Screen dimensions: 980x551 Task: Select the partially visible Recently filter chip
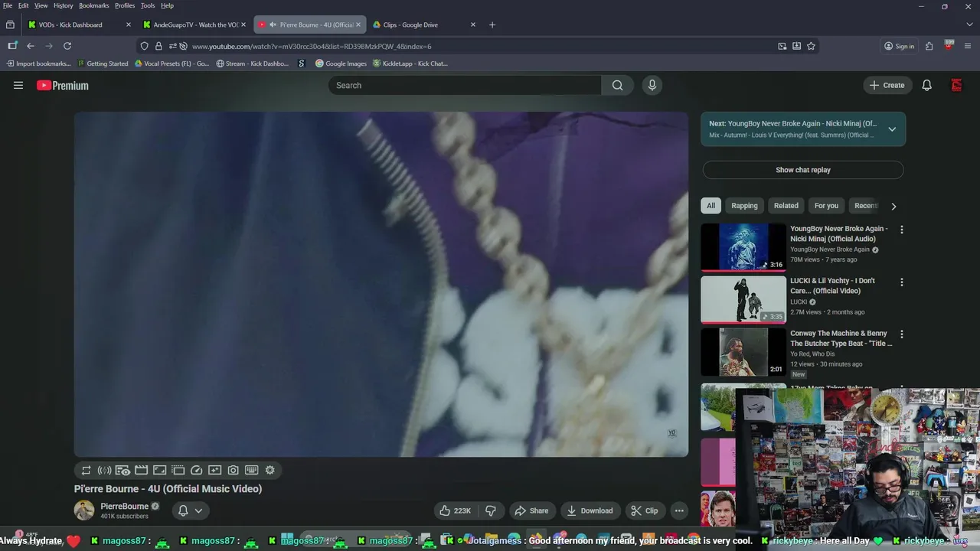[x=866, y=206]
